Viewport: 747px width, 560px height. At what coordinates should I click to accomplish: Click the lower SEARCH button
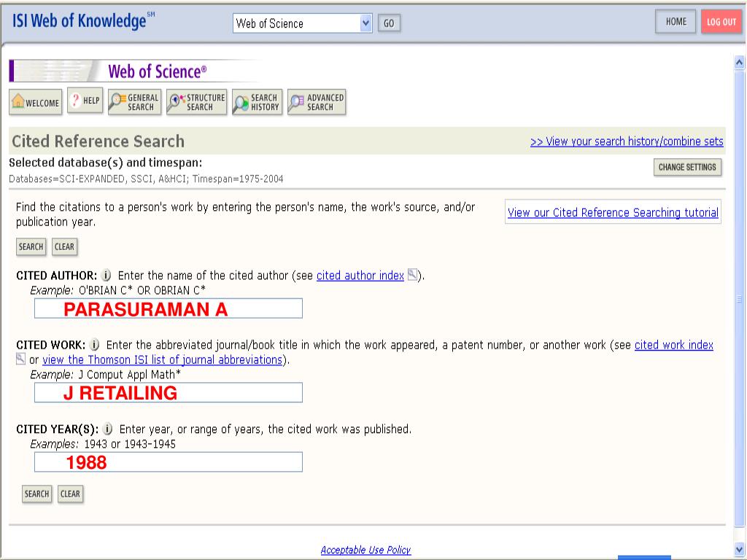(x=36, y=494)
